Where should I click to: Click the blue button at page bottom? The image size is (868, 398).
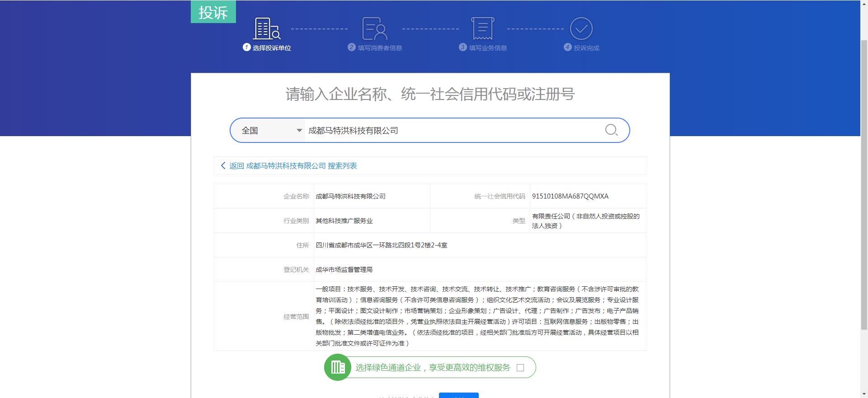tap(458, 395)
